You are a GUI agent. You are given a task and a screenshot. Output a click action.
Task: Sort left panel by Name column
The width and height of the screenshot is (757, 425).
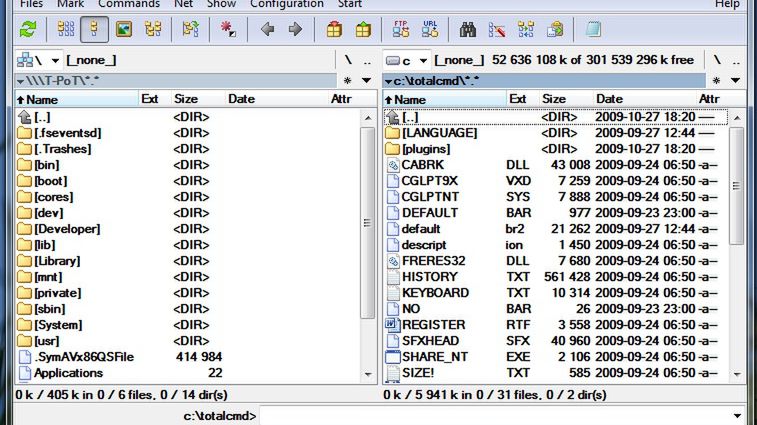pos(77,99)
